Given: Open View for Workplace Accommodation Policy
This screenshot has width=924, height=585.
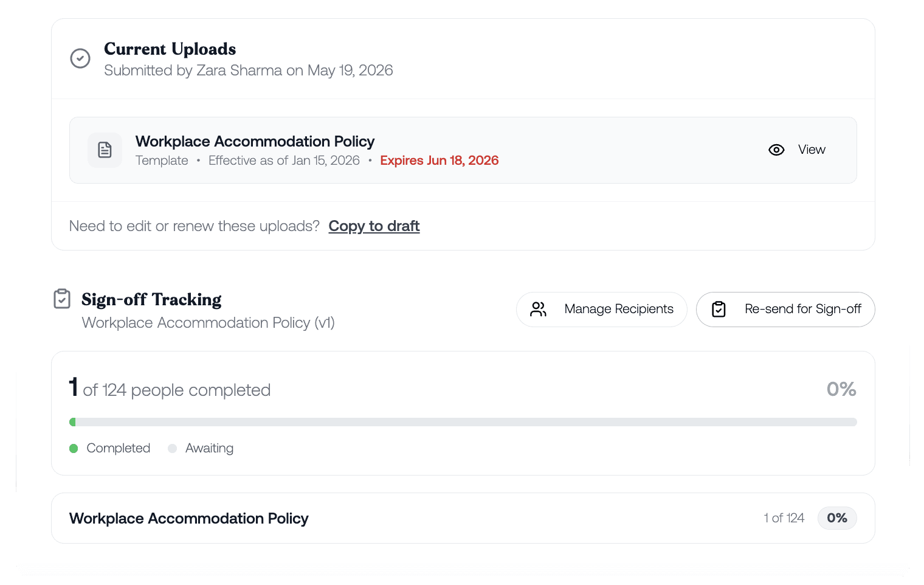Looking at the screenshot, I should click(797, 150).
